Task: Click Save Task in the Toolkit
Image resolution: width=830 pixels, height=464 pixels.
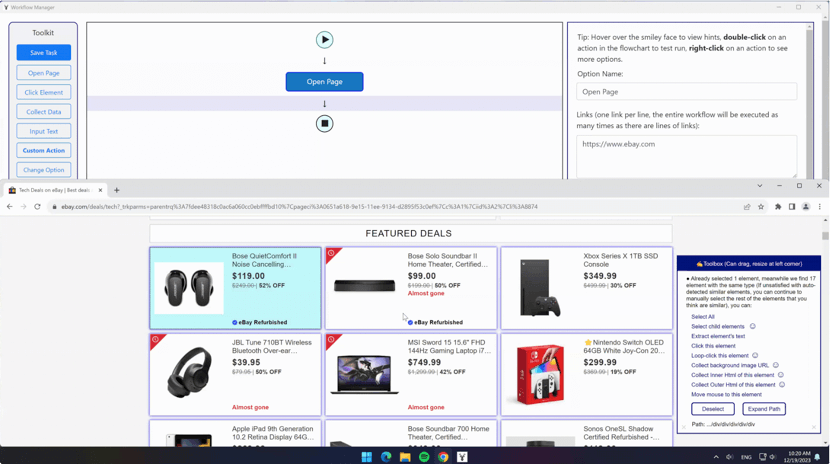Action: (43, 52)
